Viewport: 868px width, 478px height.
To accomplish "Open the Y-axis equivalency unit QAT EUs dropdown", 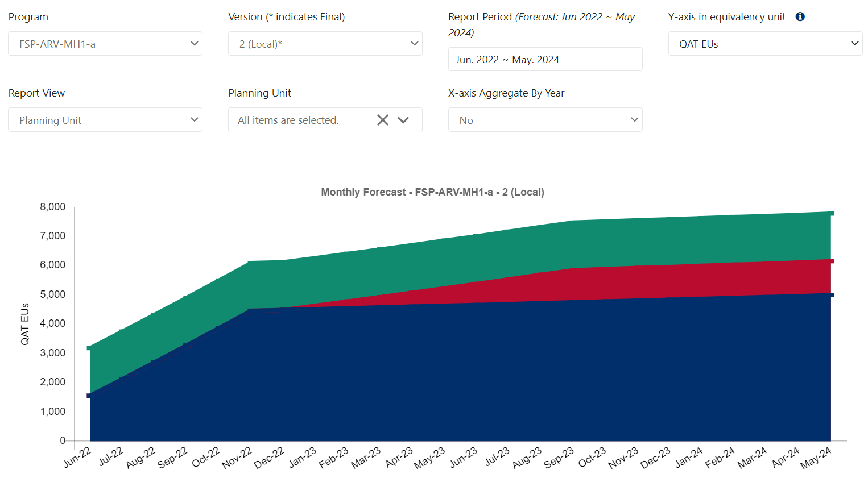I will [765, 44].
